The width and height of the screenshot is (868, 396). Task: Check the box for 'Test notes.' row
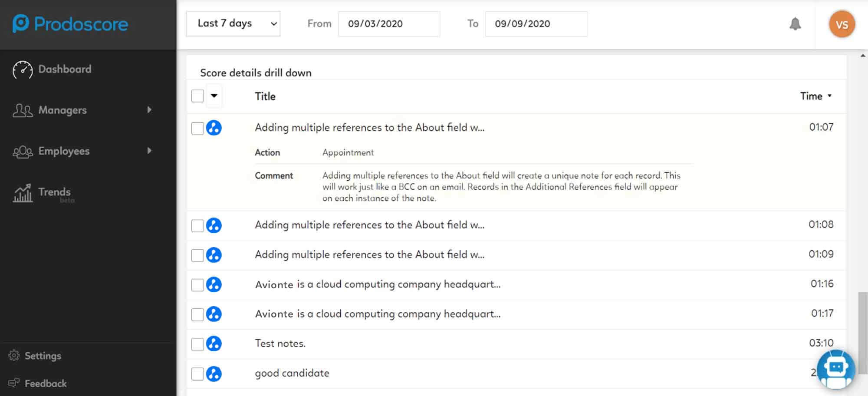[x=197, y=344]
